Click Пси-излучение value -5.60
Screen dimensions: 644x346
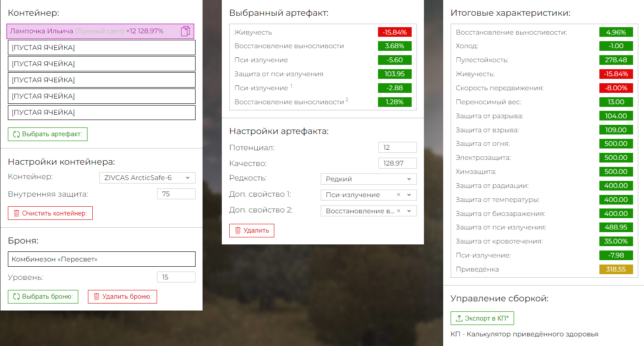pos(395,60)
